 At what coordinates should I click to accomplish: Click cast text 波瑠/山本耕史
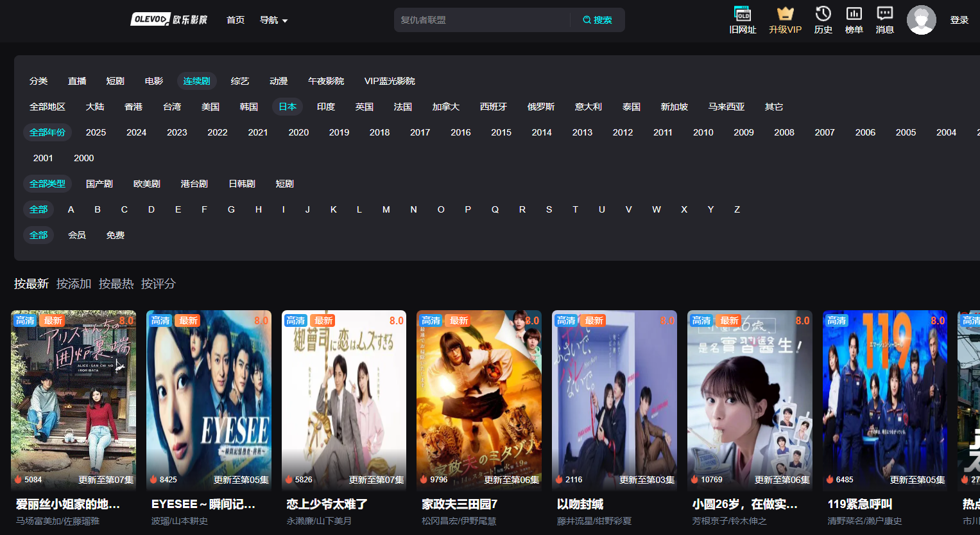(x=180, y=521)
